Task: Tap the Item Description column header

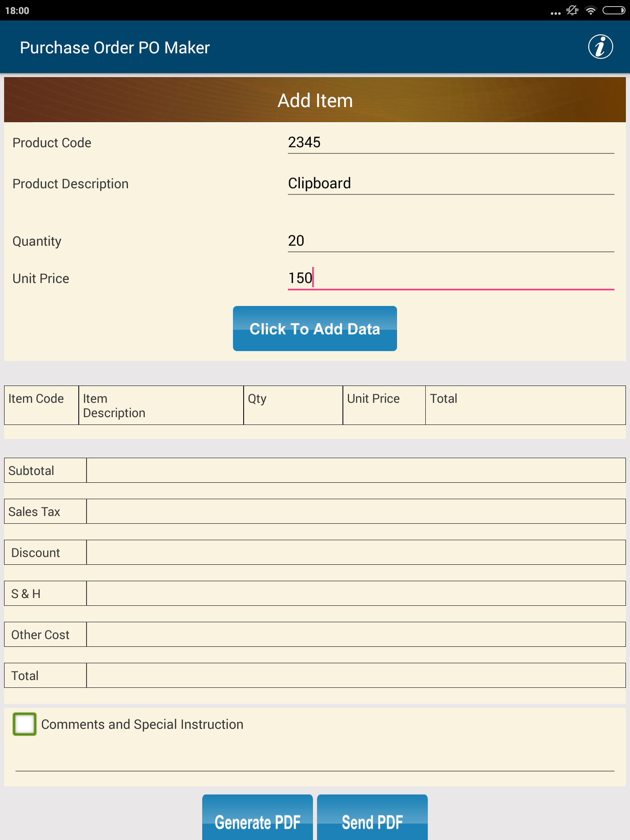Action: point(161,405)
